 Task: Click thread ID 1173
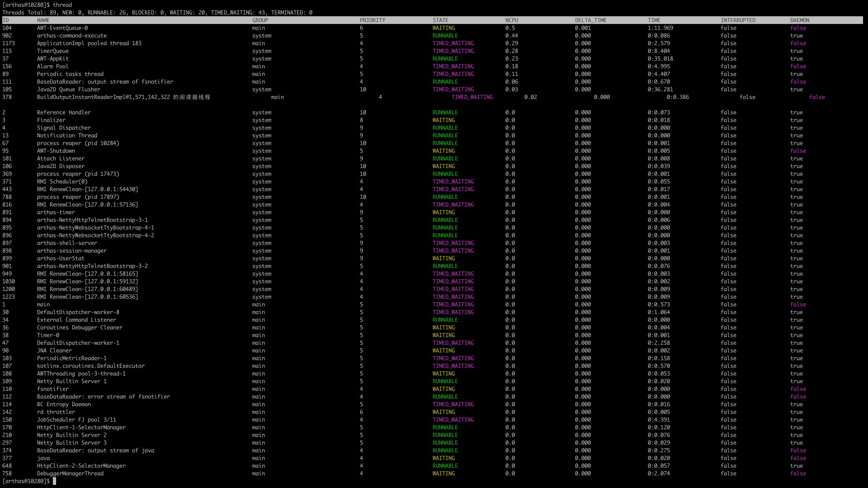(8, 43)
